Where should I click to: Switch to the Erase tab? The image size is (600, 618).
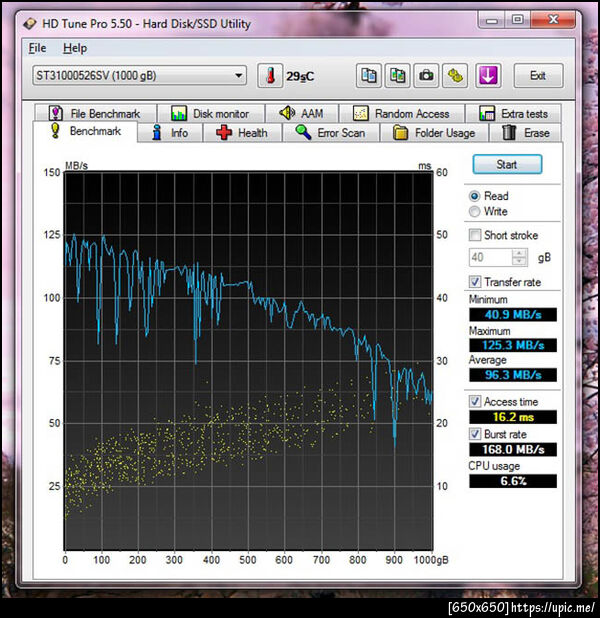click(526, 133)
